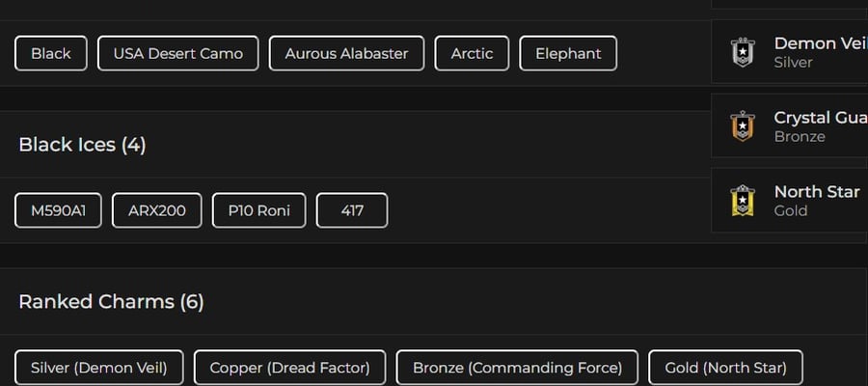
Task: Choose the ARX200 Black Ice tag
Action: coord(156,210)
